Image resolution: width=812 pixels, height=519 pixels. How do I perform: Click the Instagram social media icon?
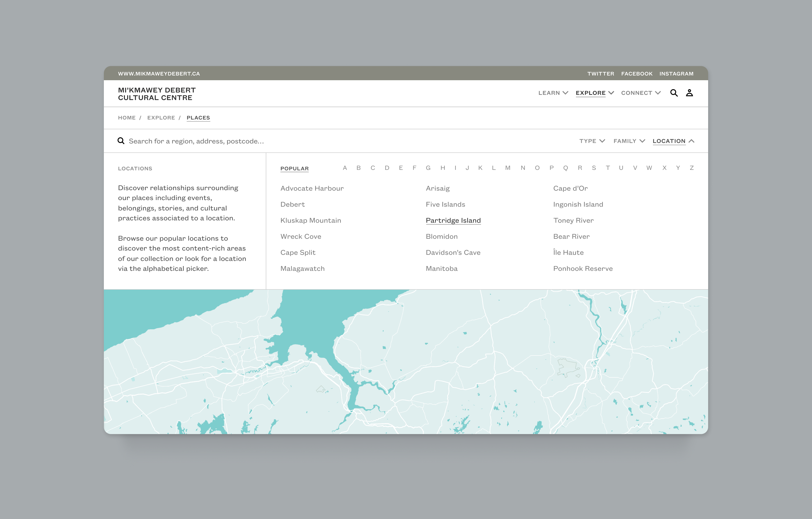(677, 73)
